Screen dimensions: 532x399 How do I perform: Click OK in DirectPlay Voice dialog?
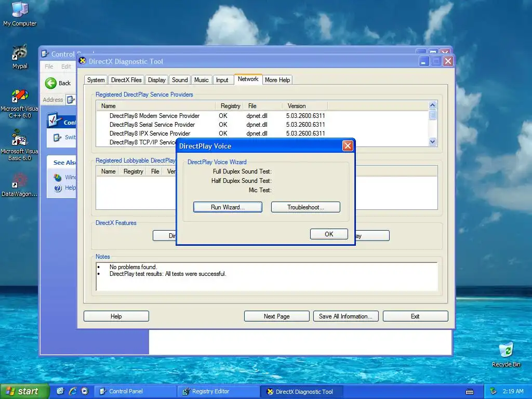(x=329, y=234)
